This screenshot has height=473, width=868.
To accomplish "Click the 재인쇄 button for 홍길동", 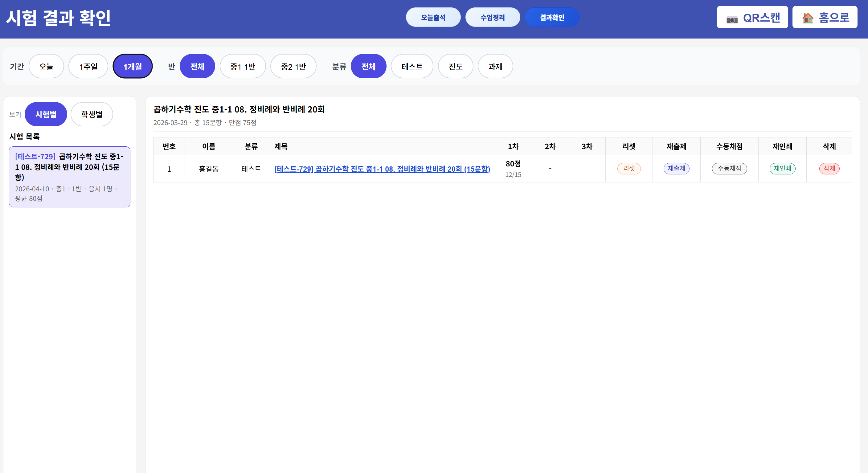I will point(782,169).
